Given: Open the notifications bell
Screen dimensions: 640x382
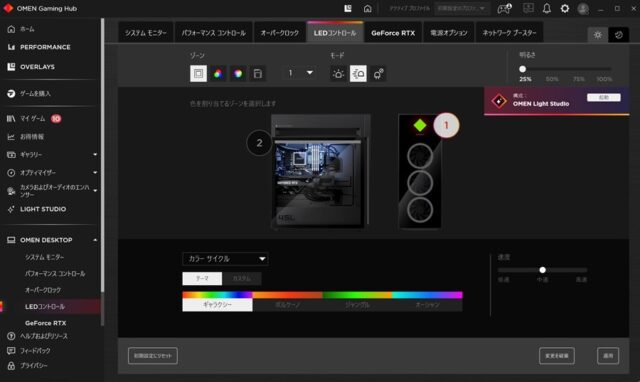Looking at the screenshot, I should (x=547, y=8).
